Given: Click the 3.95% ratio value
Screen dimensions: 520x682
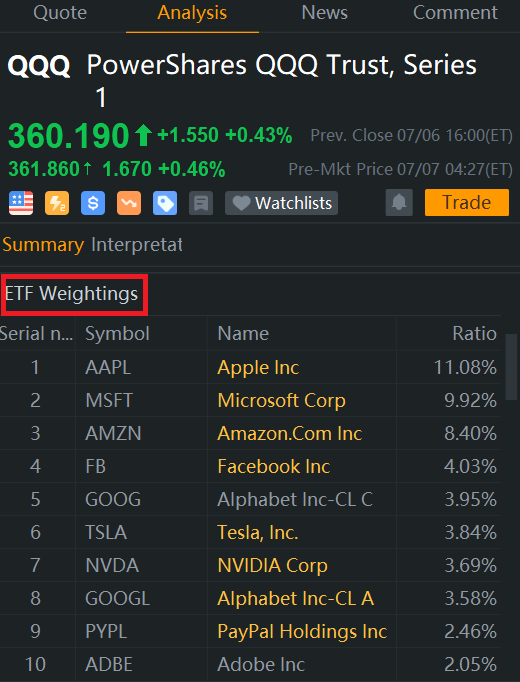Looking at the screenshot, I should click(470, 500).
